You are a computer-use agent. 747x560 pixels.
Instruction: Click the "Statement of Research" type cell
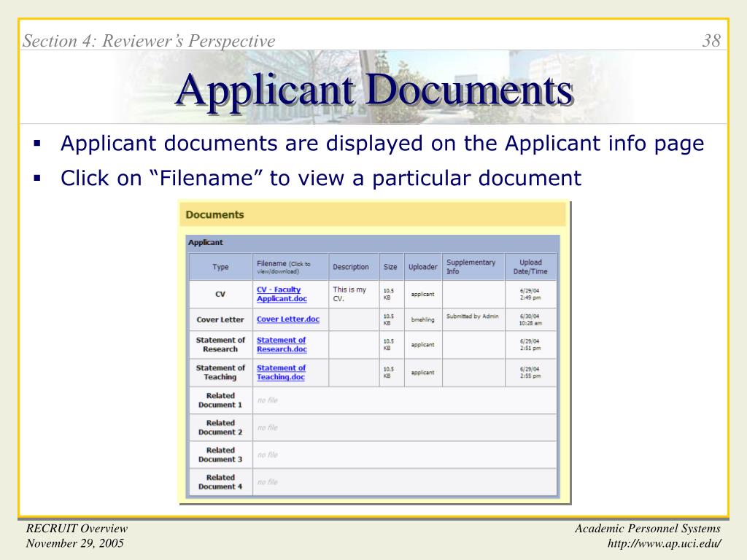220,344
